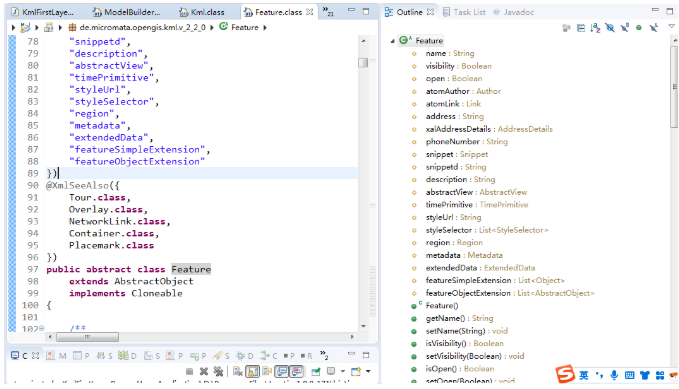Toggle Hide Non-Public Members green dot icon

pyautogui.click(x=639, y=28)
